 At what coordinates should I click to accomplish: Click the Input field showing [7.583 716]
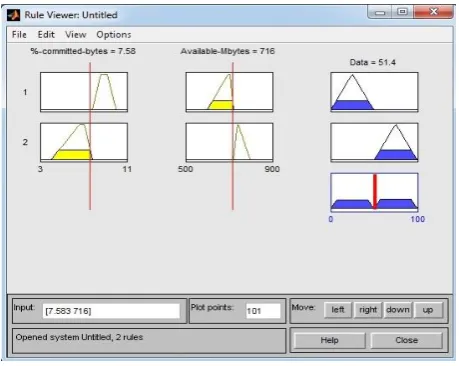click(x=111, y=311)
